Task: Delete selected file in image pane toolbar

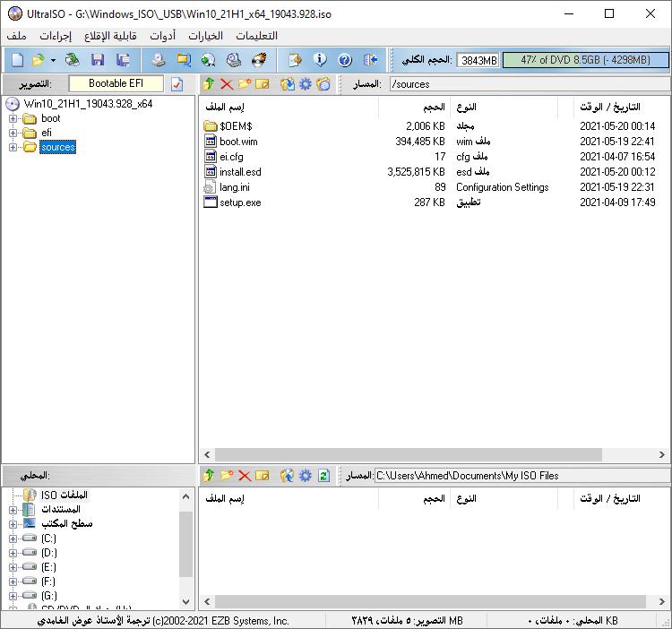Action: pyautogui.click(x=227, y=84)
